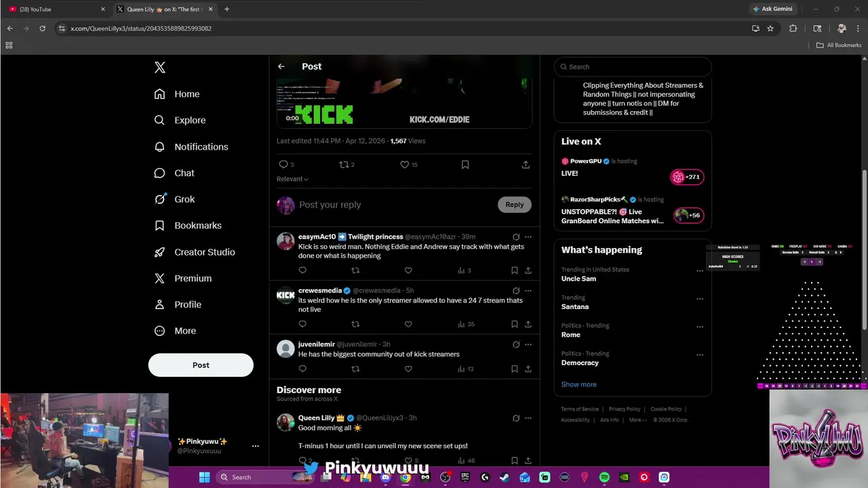Switch to the YouTube browser tab
Viewport: 868px width, 488px height.
coord(56,9)
